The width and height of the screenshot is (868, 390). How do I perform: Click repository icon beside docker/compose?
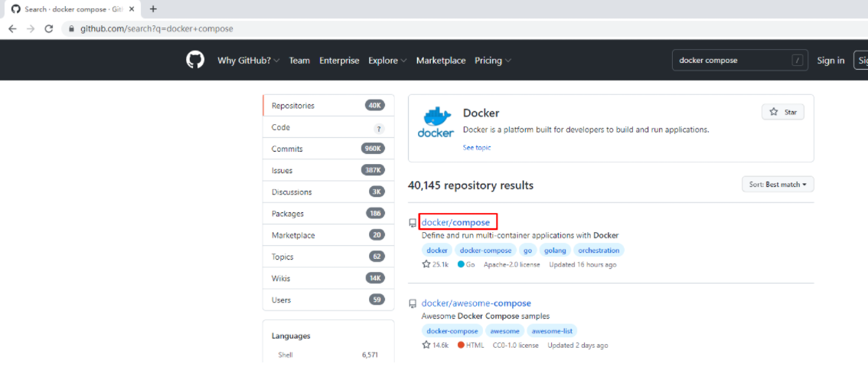pyautogui.click(x=413, y=223)
